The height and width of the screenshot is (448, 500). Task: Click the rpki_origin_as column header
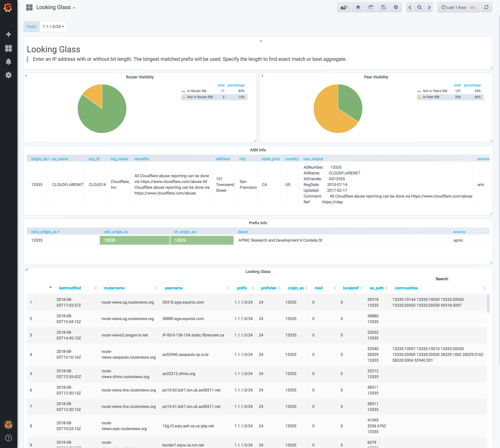116,232
